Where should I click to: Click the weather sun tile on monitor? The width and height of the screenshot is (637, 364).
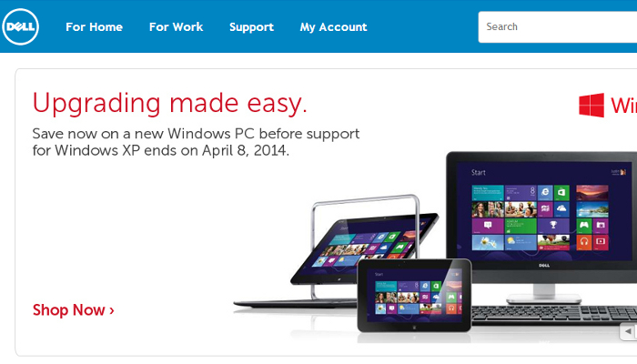click(x=521, y=242)
